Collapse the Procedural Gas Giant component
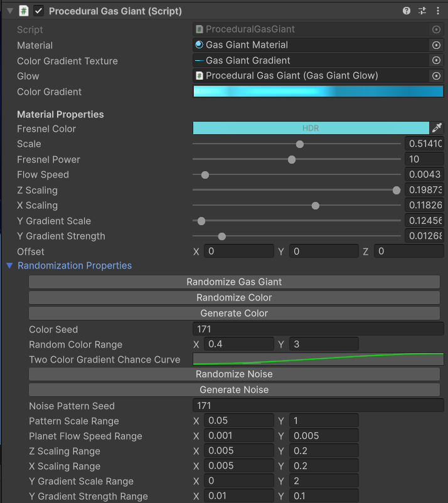Viewport: 448px width, 503px height. (9, 11)
